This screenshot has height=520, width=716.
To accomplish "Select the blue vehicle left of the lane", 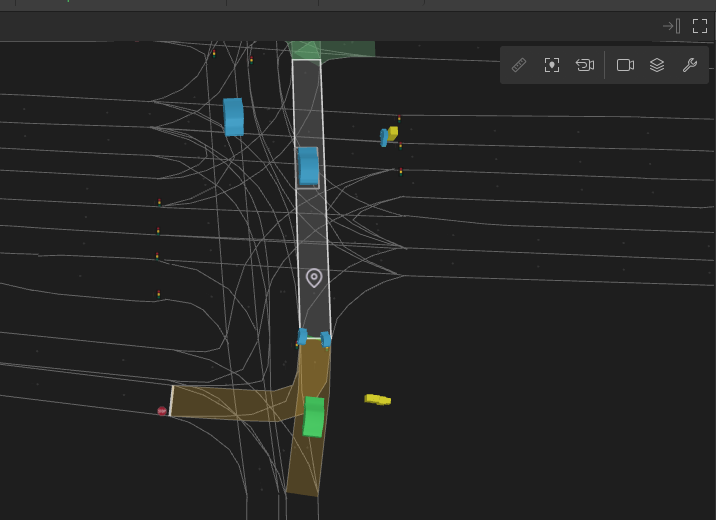I will pyautogui.click(x=234, y=116).
